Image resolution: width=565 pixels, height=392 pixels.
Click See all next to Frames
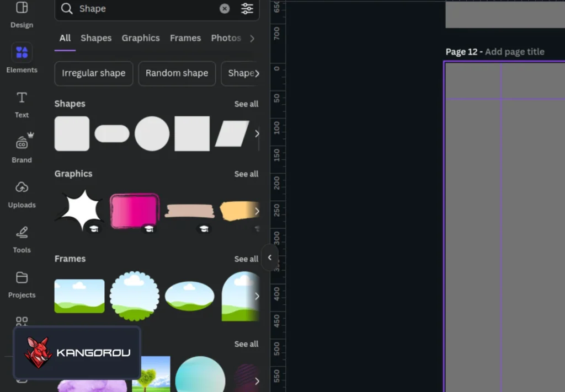tap(246, 259)
